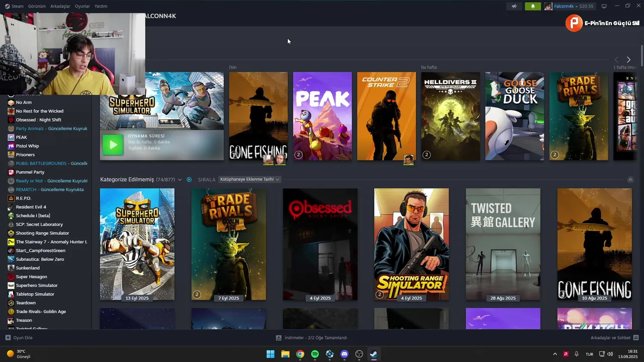This screenshot has width=644, height=362.
Task: Select Obsessed : Night Shift in sidebar list
Action: [38, 120]
